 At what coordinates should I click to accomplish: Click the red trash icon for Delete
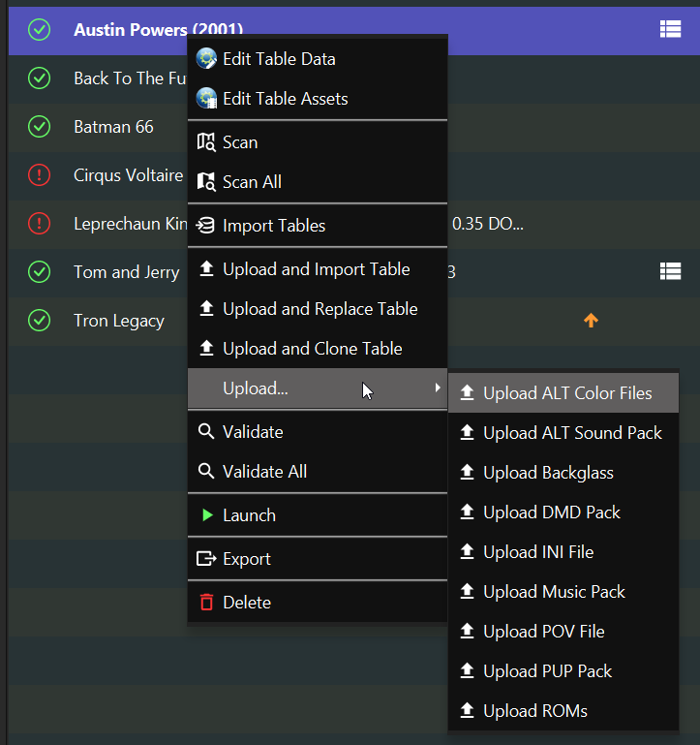pyautogui.click(x=206, y=602)
